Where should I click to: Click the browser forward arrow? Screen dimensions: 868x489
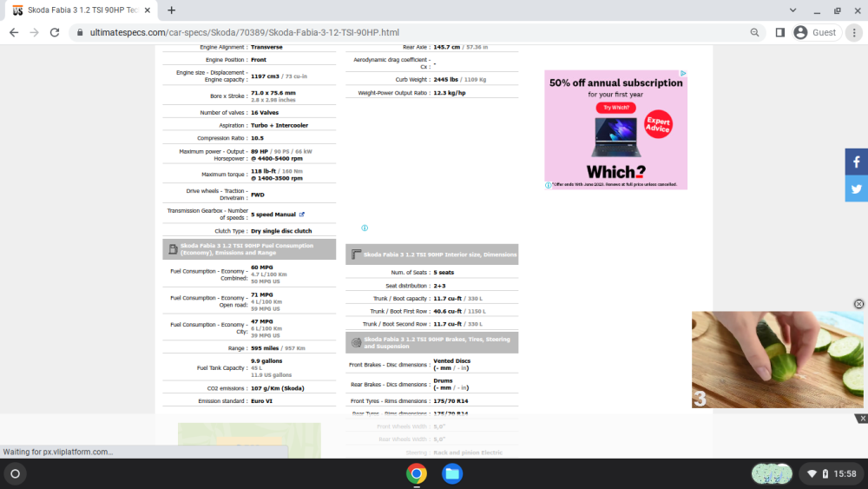point(35,33)
